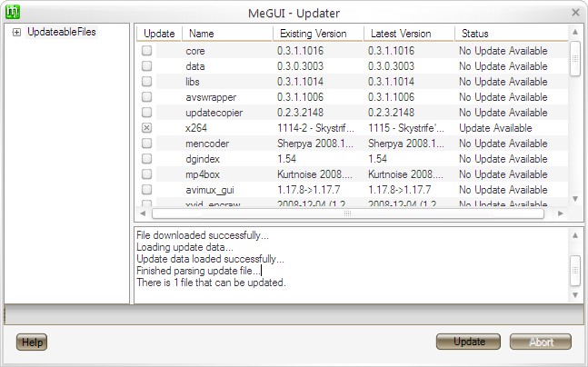This screenshot has height=367, width=588.
Task: Select the 'data' file name
Action: click(x=195, y=66)
